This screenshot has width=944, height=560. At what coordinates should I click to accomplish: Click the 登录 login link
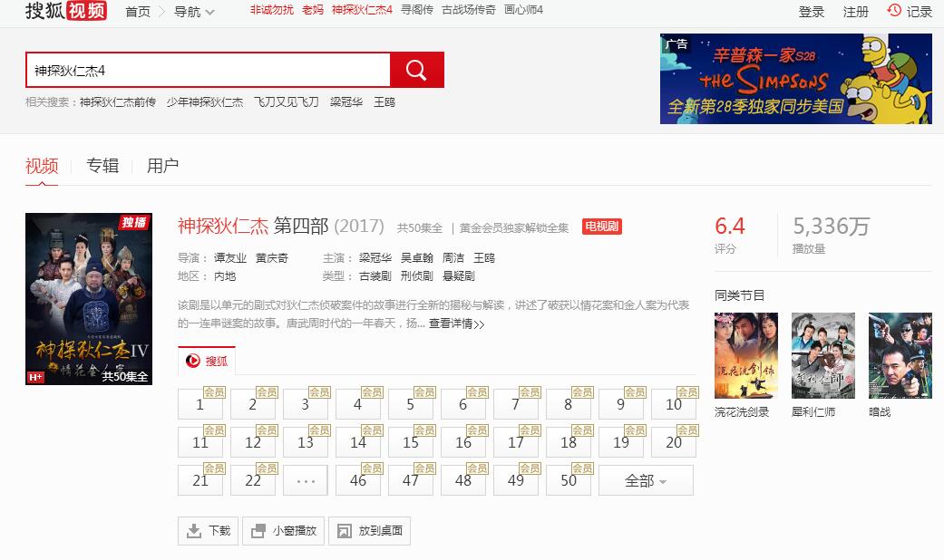tap(812, 12)
